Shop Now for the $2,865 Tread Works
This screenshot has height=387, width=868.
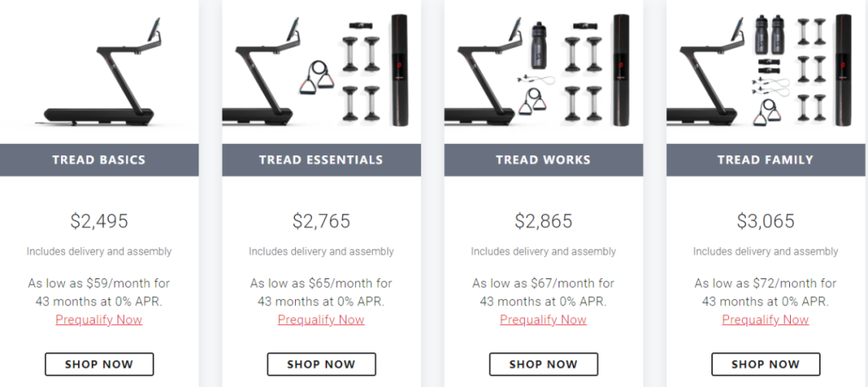coord(543,364)
